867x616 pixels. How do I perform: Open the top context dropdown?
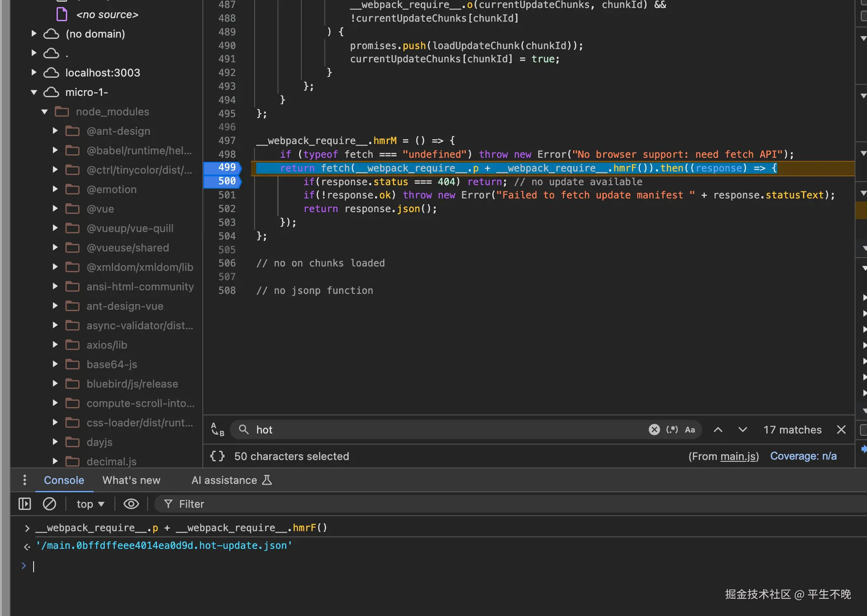coord(90,504)
